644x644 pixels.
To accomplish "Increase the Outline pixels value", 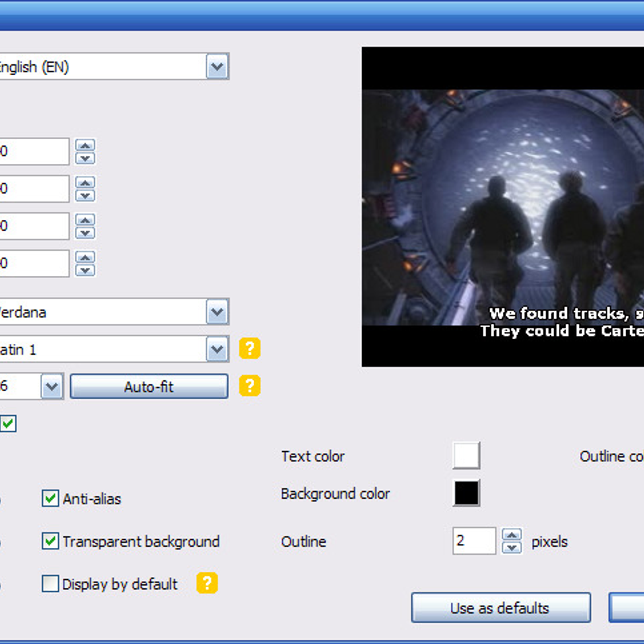I will pos(512,535).
